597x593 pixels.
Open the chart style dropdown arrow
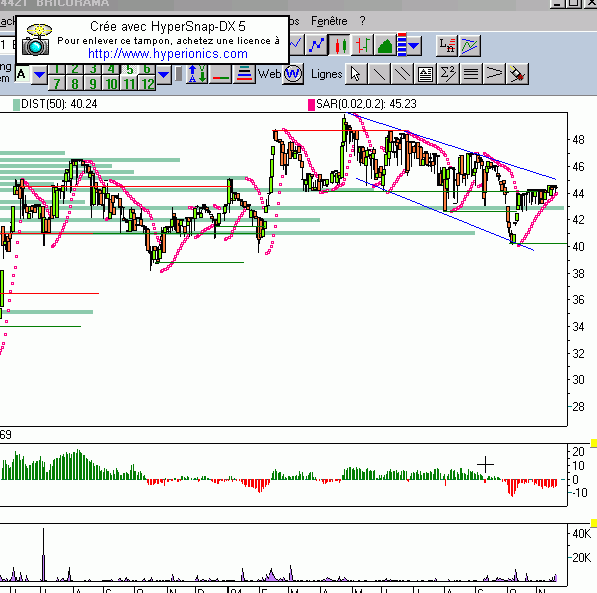pos(414,45)
